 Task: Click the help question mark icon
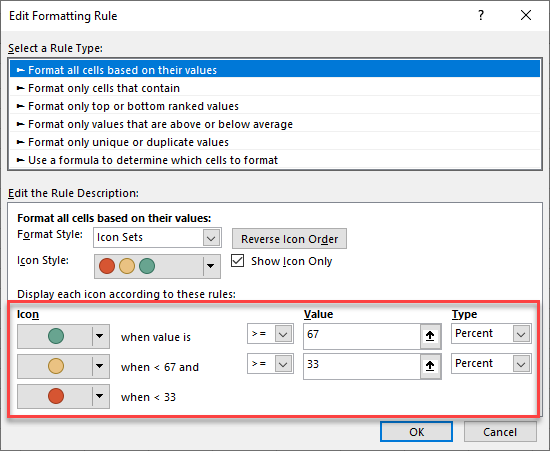tap(481, 15)
